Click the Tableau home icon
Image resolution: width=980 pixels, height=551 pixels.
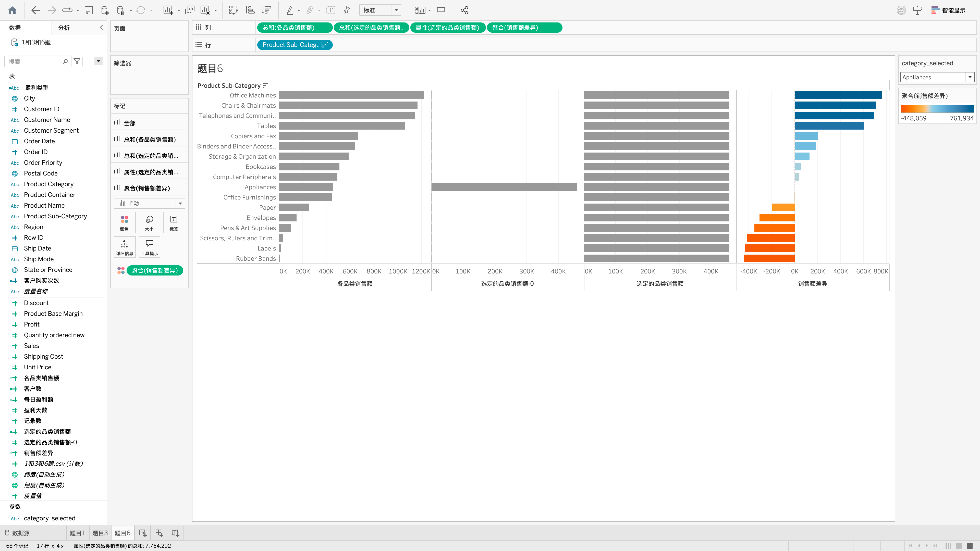[12, 10]
